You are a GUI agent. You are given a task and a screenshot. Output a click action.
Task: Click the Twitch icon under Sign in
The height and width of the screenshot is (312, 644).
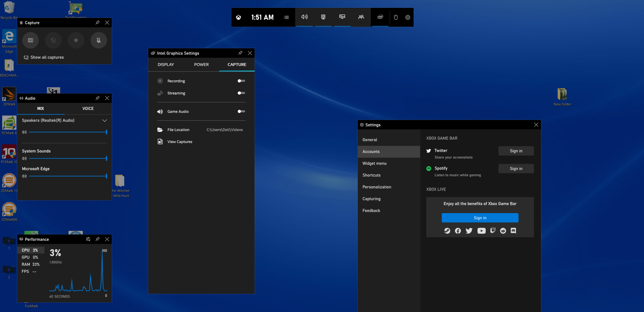493,231
